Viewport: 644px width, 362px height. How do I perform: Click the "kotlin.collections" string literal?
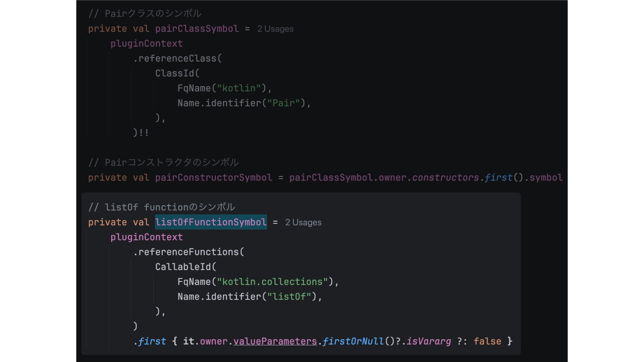pos(272,282)
